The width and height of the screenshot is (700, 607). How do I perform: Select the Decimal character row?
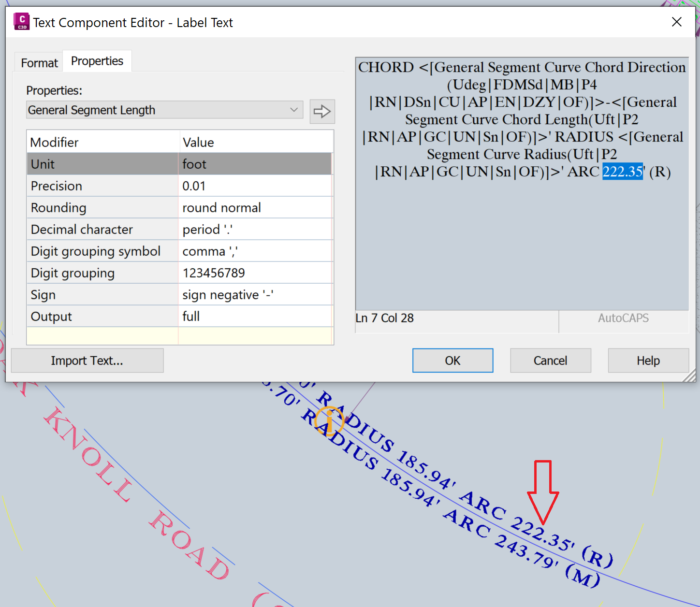tap(102, 229)
